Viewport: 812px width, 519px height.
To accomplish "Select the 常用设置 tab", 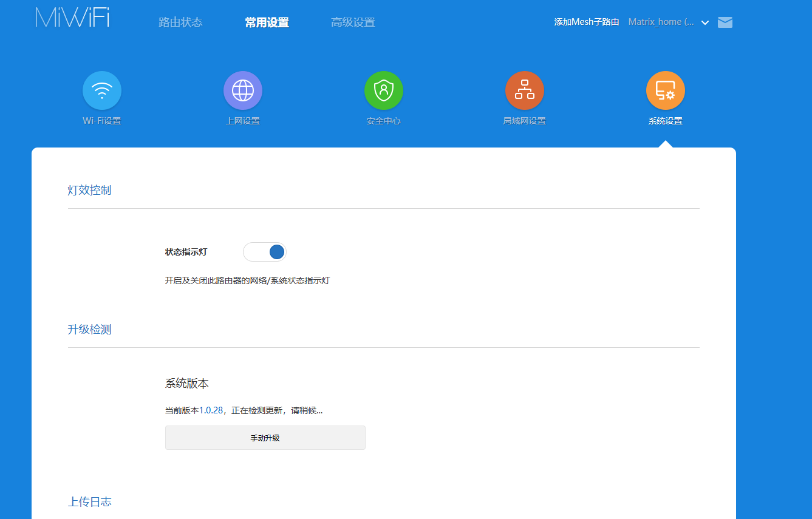I will tap(267, 22).
